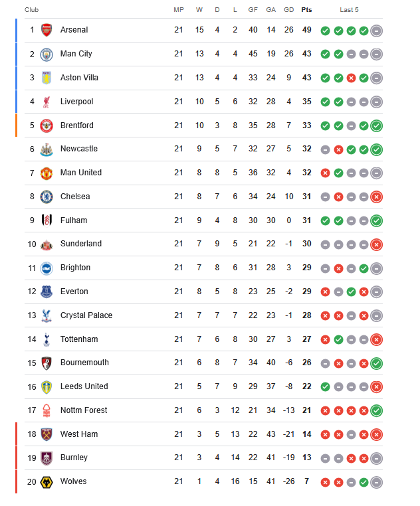Click the Last 5 column header
The width and height of the screenshot is (420, 506).
point(349,10)
